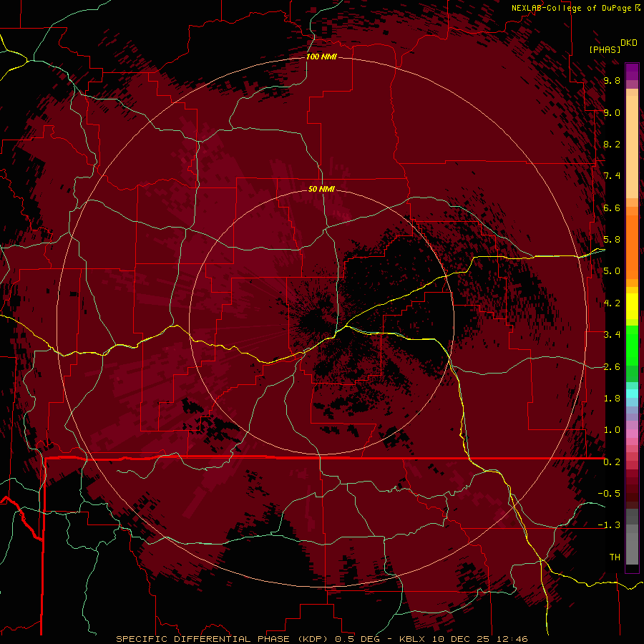
Task: Click the 10 DEC 25 date in the caption
Action: [461, 639]
